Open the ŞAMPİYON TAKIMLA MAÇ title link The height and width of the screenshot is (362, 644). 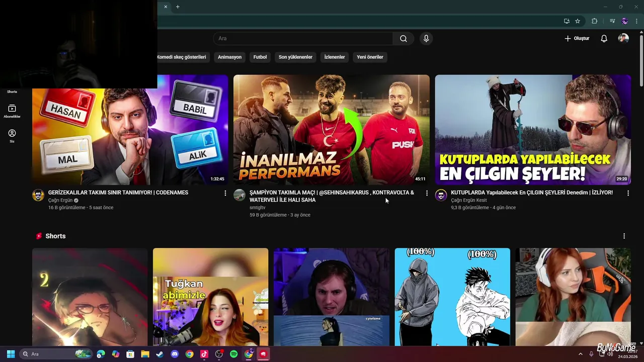[332, 196]
